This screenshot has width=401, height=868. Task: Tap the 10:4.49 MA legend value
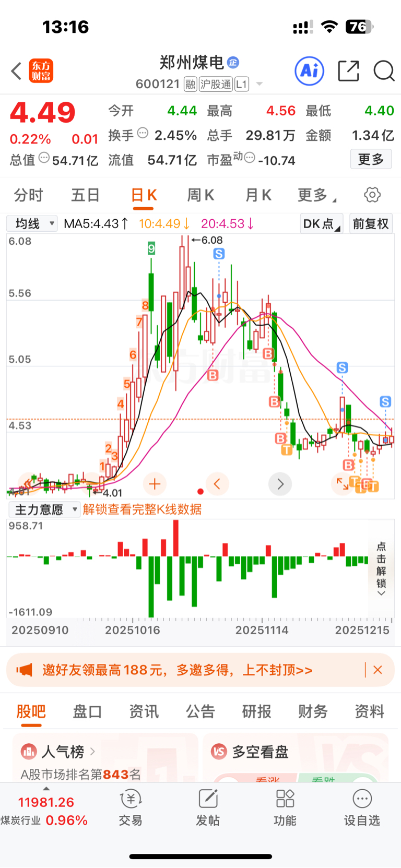[164, 224]
